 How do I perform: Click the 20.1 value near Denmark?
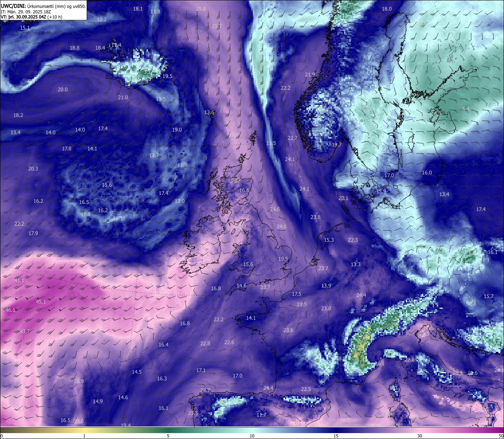pyautogui.click(x=343, y=198)
